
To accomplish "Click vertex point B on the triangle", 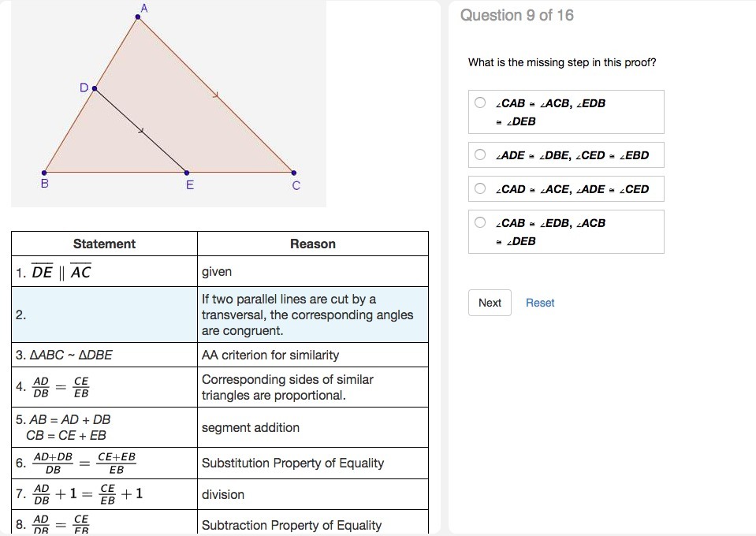I will coord(45,172).
